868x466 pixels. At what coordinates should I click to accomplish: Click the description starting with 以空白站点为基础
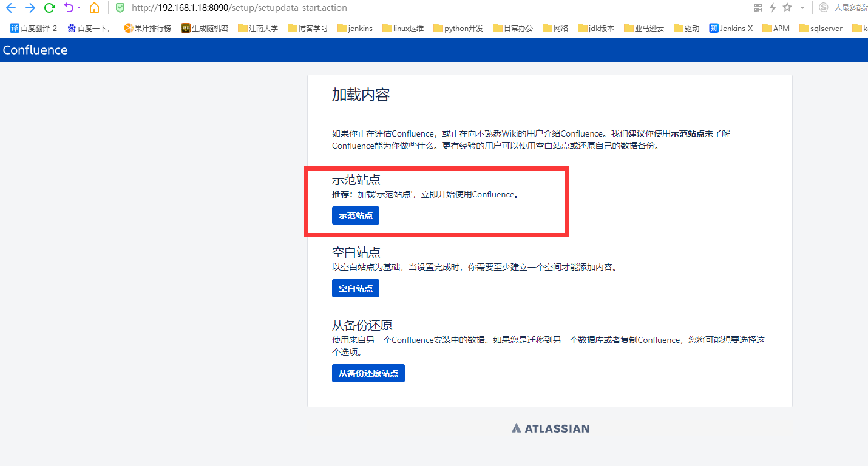(476, 267)
